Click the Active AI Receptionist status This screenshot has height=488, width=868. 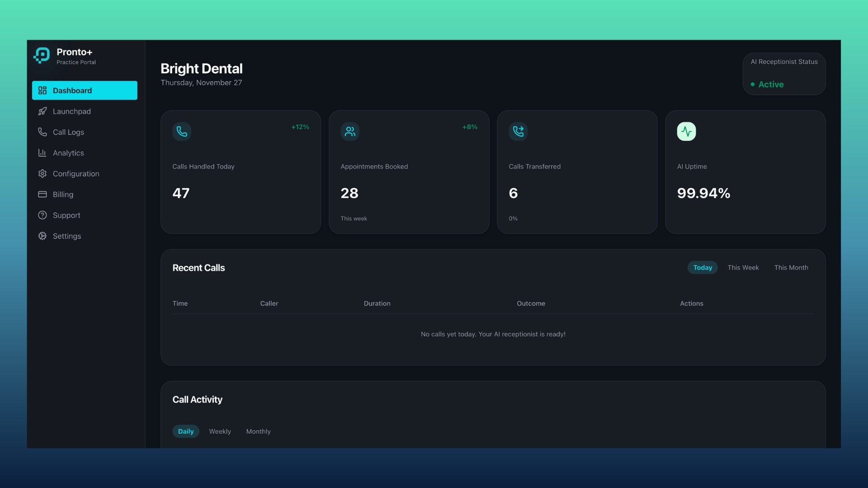pyautogui.click(x=771, y=84)
